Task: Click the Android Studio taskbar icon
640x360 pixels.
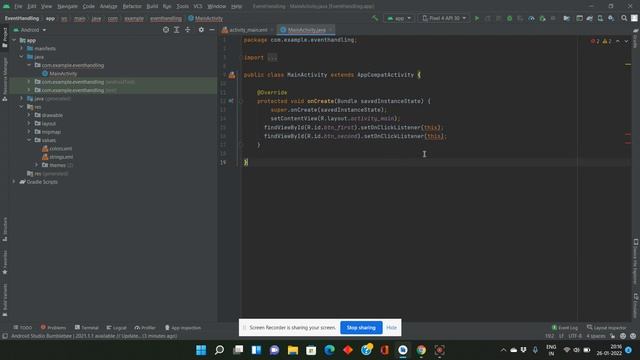Action: coord(403,350)
